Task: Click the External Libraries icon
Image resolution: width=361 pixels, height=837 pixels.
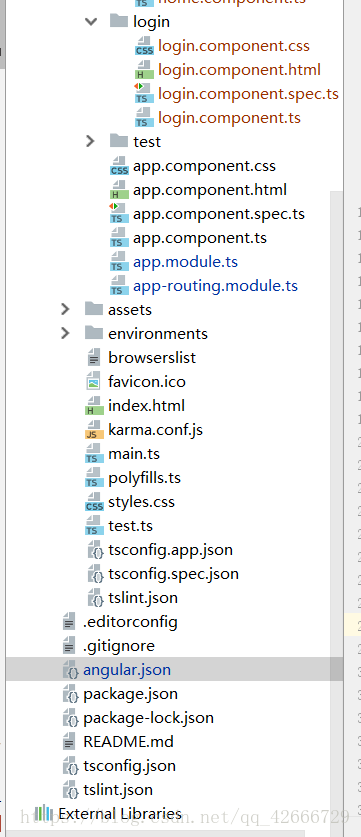Action: pos(44,814)
